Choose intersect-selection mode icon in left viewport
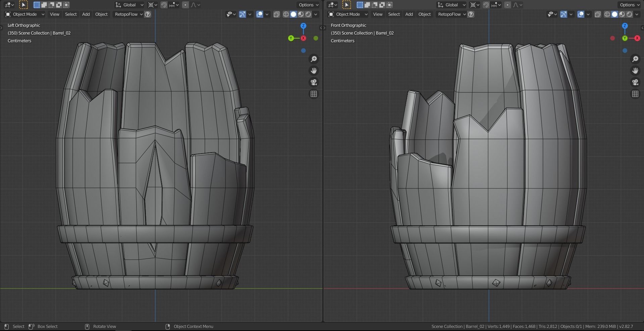The width and height of the screenshot is (644, 331). (66, 5)
